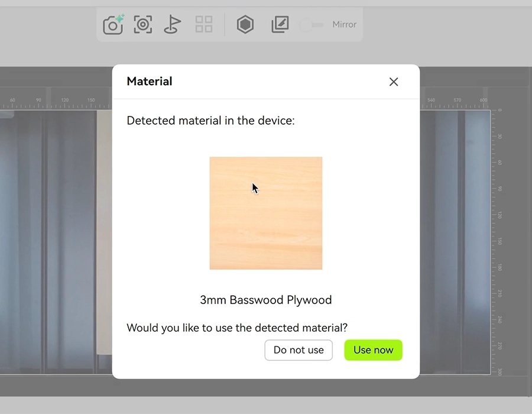
Task: Select the camera focus scan icon
Action: (x=143, y=24)
